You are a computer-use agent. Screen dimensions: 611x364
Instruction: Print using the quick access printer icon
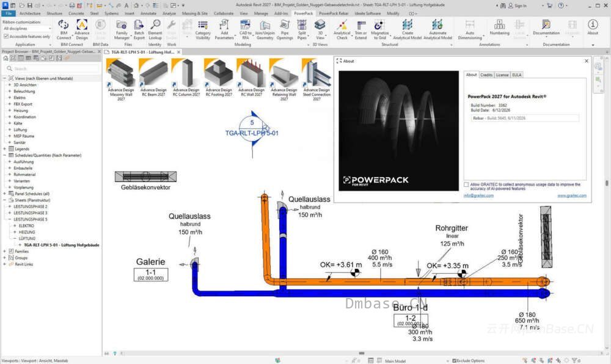click(x=71, y=5)
